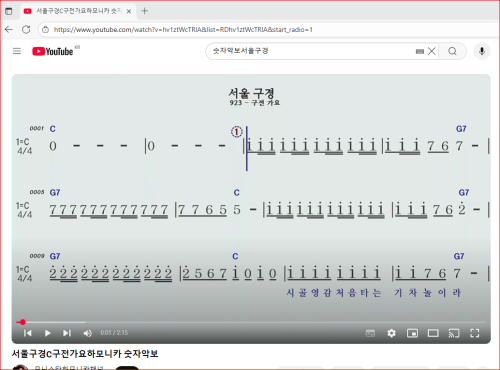Reload the current page
This screenshot has width=500, height=370.
pyautogui.click(x=26, y=30)
